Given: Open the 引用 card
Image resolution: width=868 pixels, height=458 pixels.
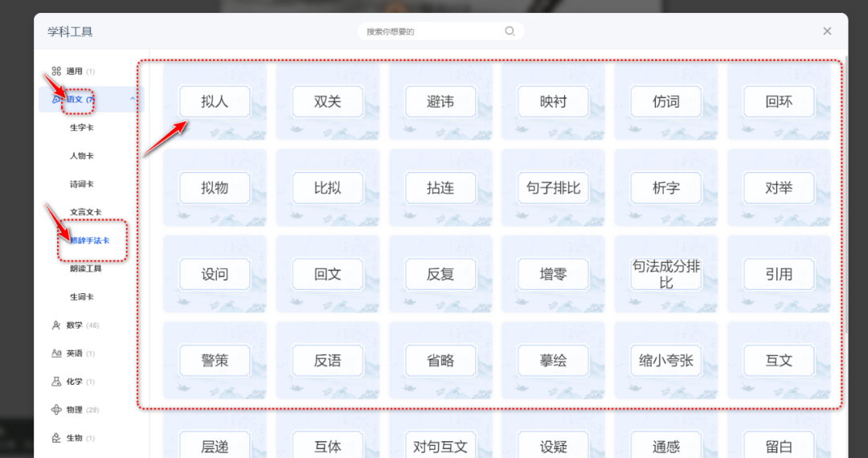Looking at the screenshot, I should [779, 274].
